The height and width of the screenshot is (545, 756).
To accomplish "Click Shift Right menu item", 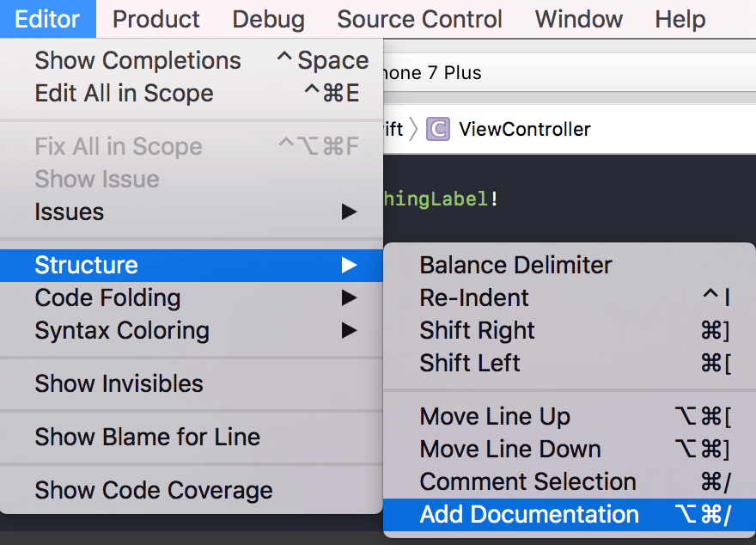I will [477, 331].
